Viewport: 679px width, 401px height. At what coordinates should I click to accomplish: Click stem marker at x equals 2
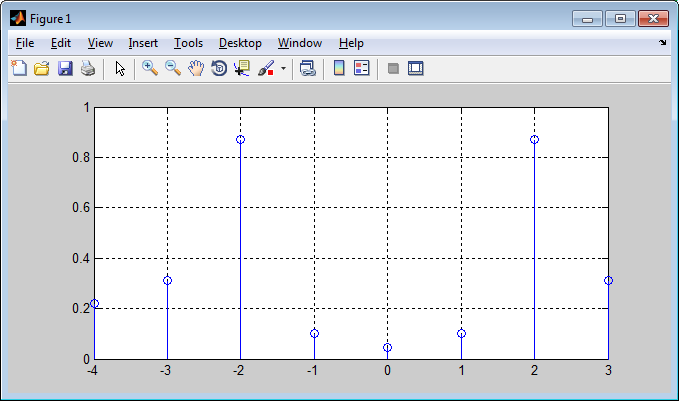coord(534,139)
